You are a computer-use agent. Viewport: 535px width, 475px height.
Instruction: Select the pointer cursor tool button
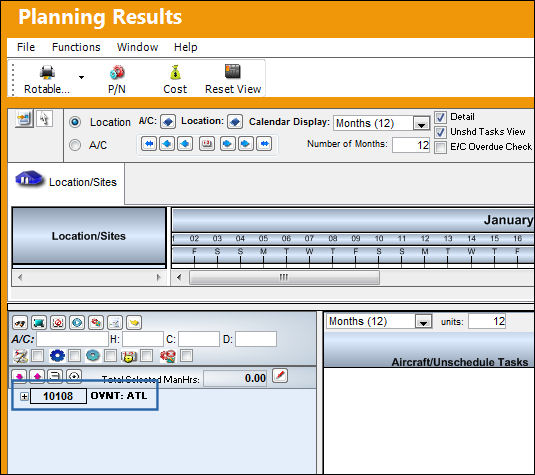pyautogui.click(x=44, y=119)
